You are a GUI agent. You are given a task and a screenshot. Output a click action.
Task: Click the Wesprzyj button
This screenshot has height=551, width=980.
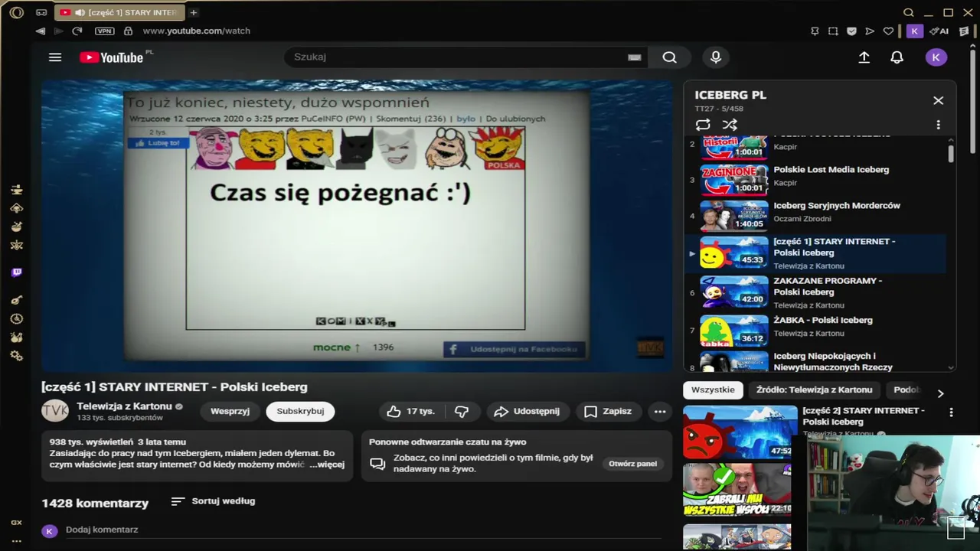point(230,412)
